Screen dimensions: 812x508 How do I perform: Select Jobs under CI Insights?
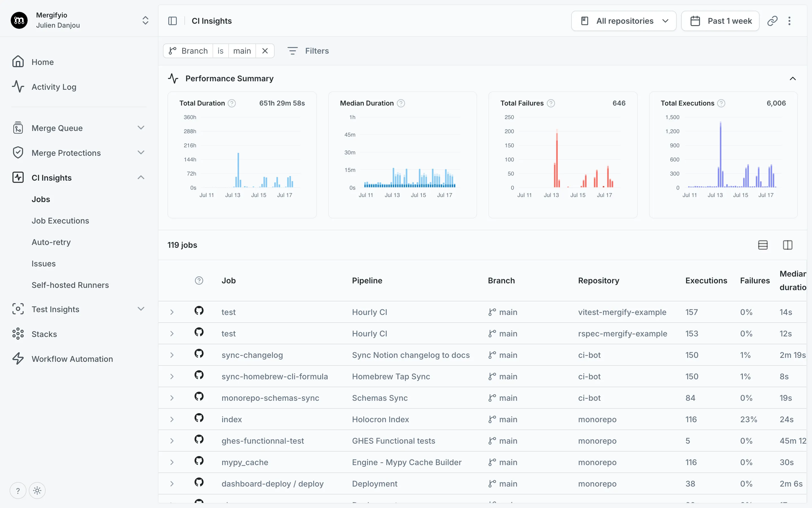pos(41,199)
